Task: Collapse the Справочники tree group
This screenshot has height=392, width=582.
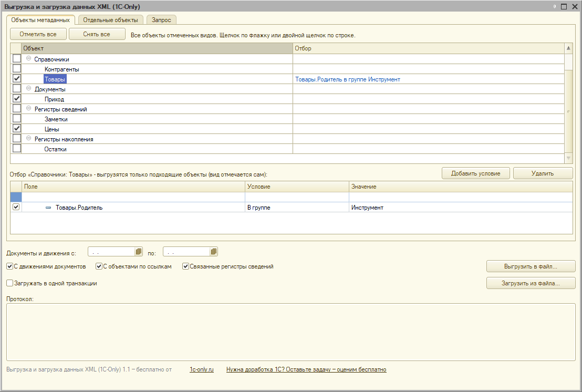Action: coord(28,59)
